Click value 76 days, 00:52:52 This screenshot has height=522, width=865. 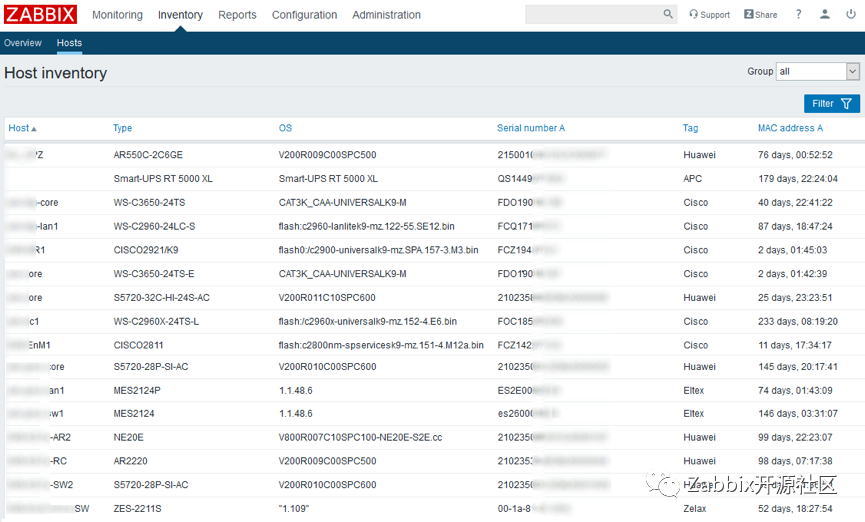[795, 155]
